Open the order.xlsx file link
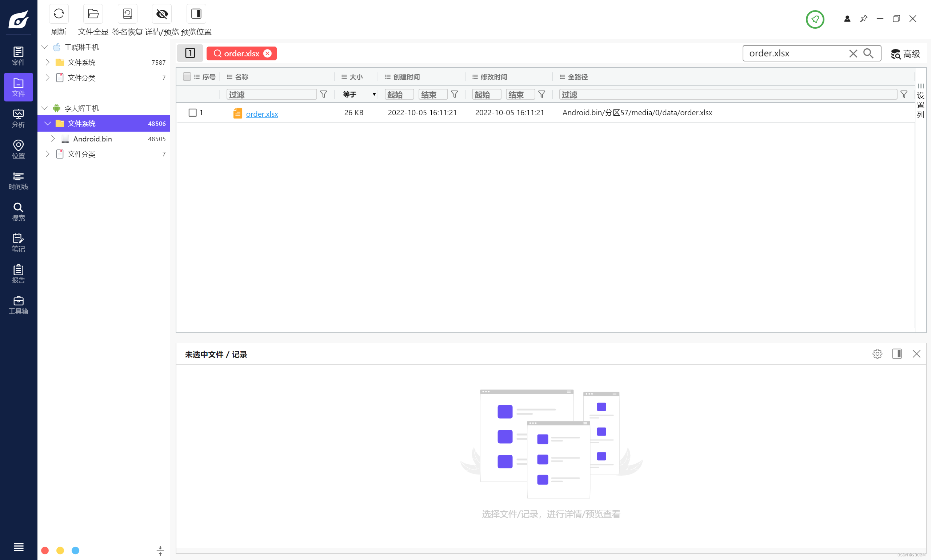The width and height of the screenshot is (931, 560). 261,114
